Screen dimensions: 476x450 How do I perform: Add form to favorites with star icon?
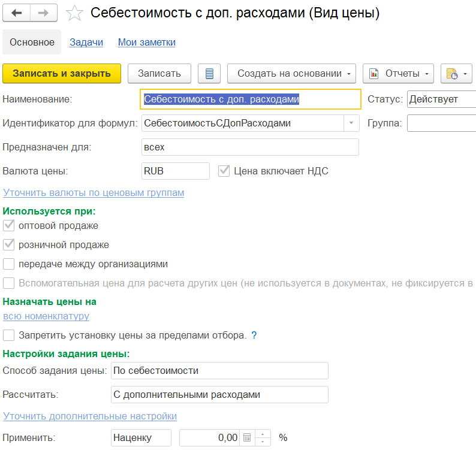tap(74, 13)
